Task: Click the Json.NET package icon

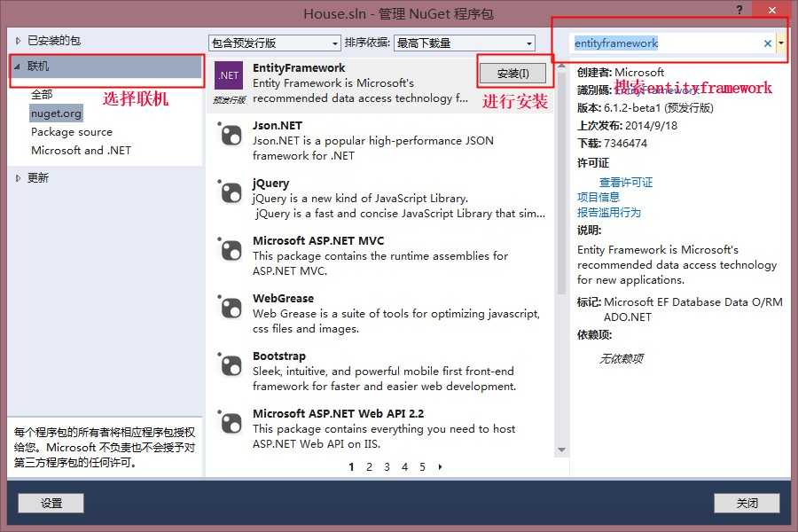Action: pyautogui.click(x=230, y=135)
